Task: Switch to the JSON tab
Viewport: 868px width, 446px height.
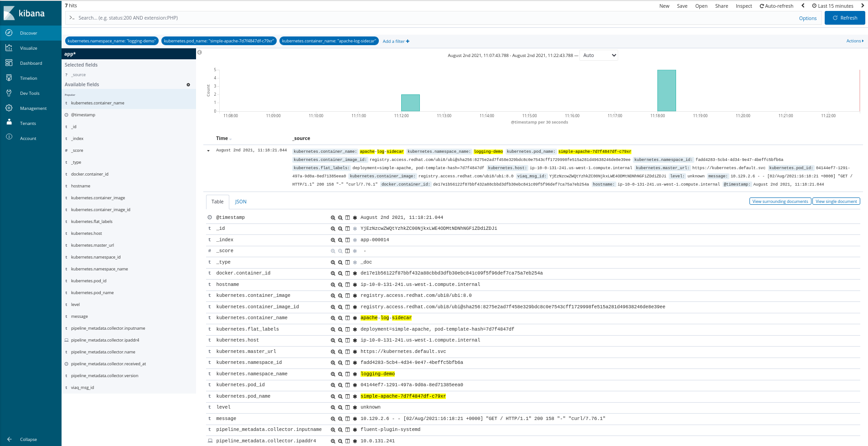Action: (x=241, y=202)
